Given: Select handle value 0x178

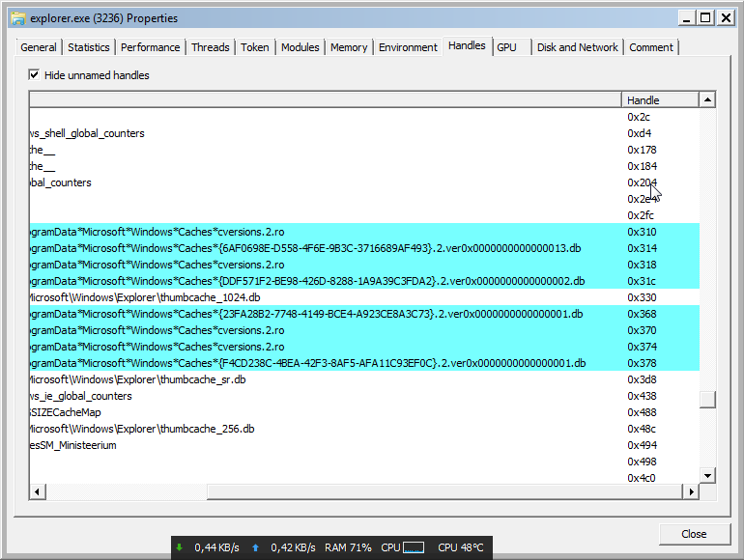Looking at the screenshot, I should [x=642, y=150].
